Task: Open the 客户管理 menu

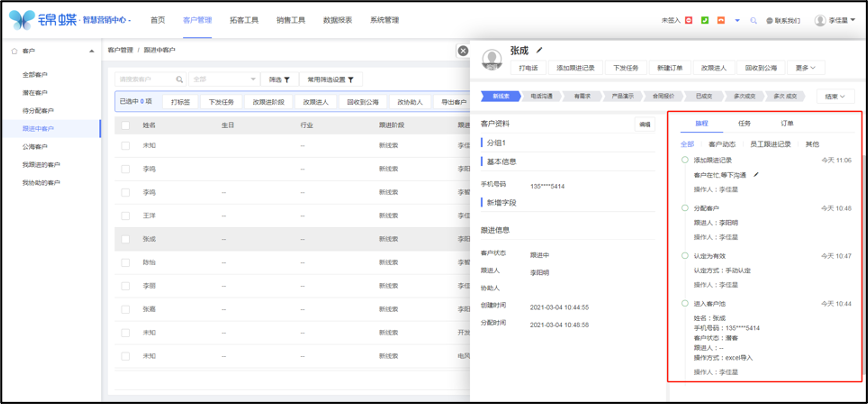Action: (x=197, y=20)
